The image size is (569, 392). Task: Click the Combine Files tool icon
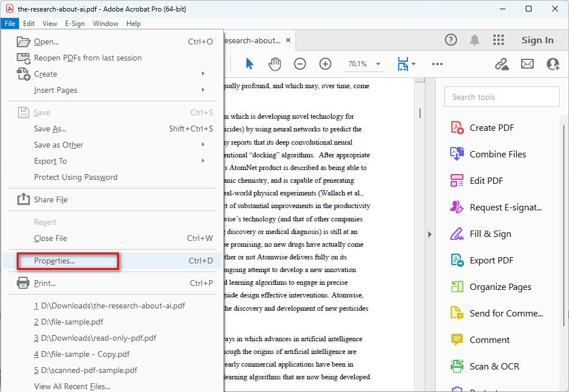(457, 154)
